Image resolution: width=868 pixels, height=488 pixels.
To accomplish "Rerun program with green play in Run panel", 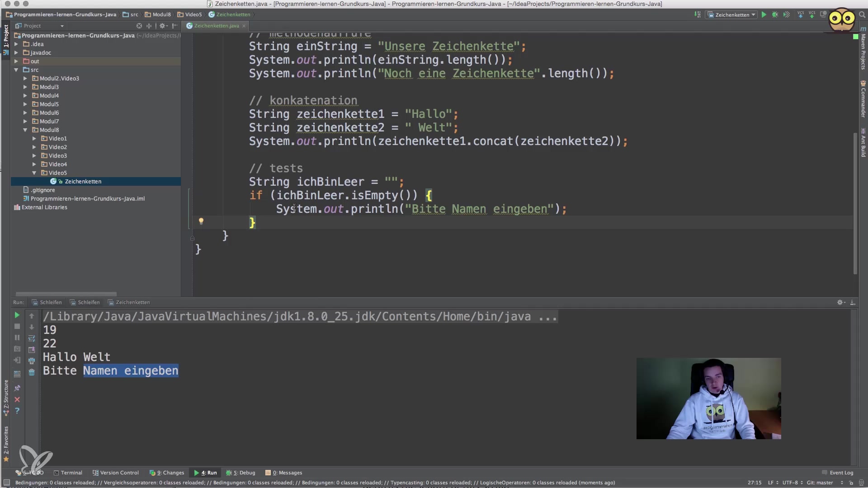I will tap(17, 315).
